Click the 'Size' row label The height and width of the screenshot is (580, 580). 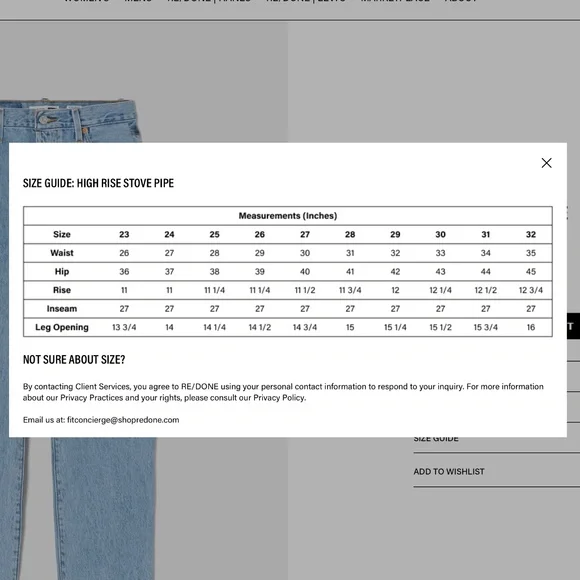(x=62, y=234)
